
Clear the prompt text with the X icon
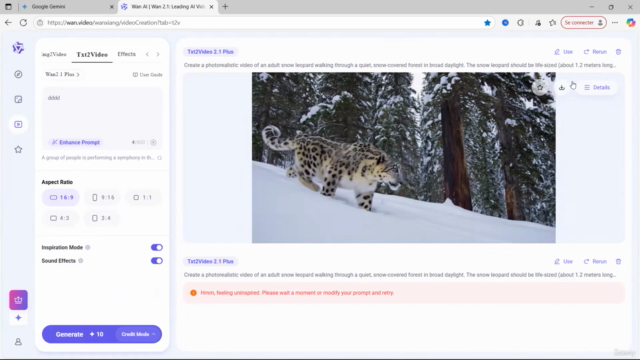(153, 142)
